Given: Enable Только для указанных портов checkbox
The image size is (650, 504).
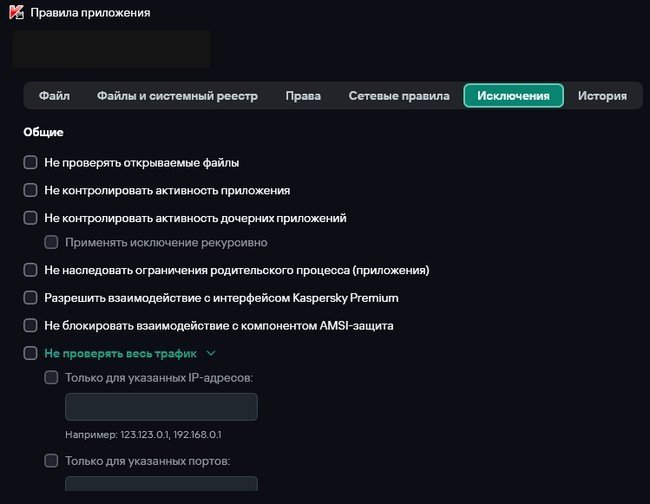Looking at the screenshot, I should tap(52, 461).
